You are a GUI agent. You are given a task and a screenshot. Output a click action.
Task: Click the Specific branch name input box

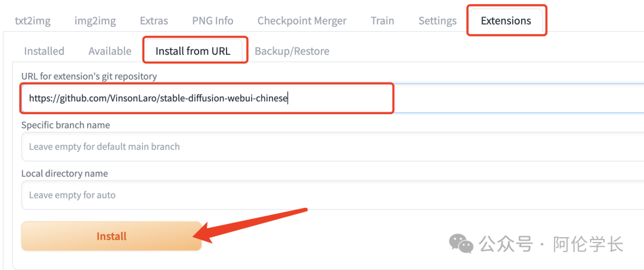click(x=334, y=147)
